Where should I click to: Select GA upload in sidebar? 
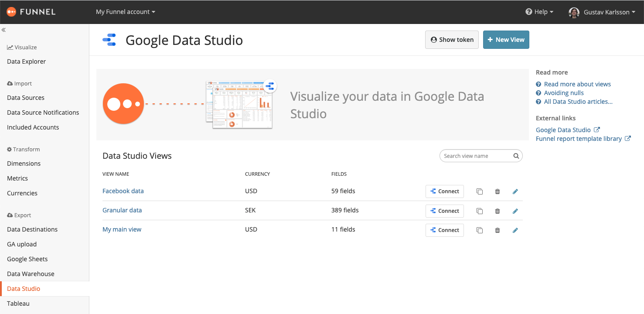pyautogui.click(x=22, y=244)
